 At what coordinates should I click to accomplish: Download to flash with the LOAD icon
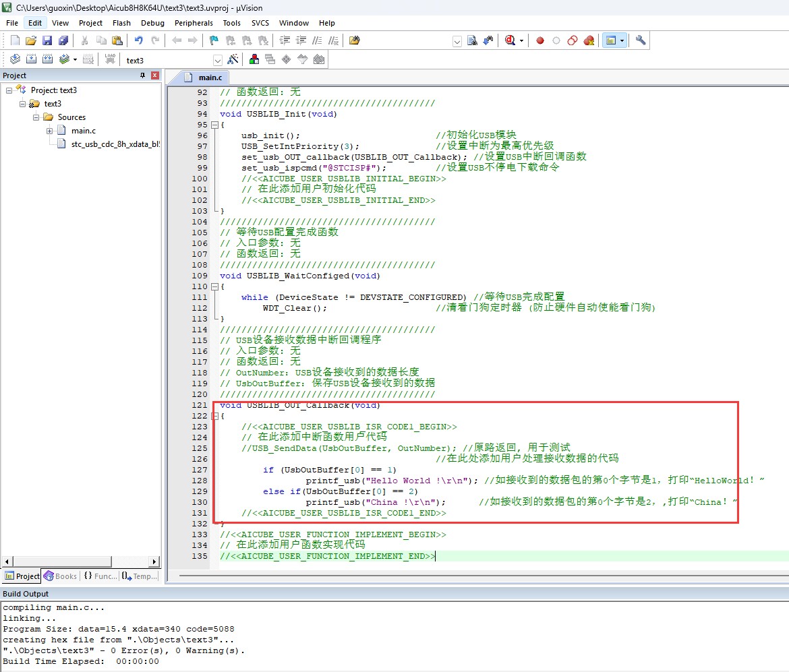(110, 60)
